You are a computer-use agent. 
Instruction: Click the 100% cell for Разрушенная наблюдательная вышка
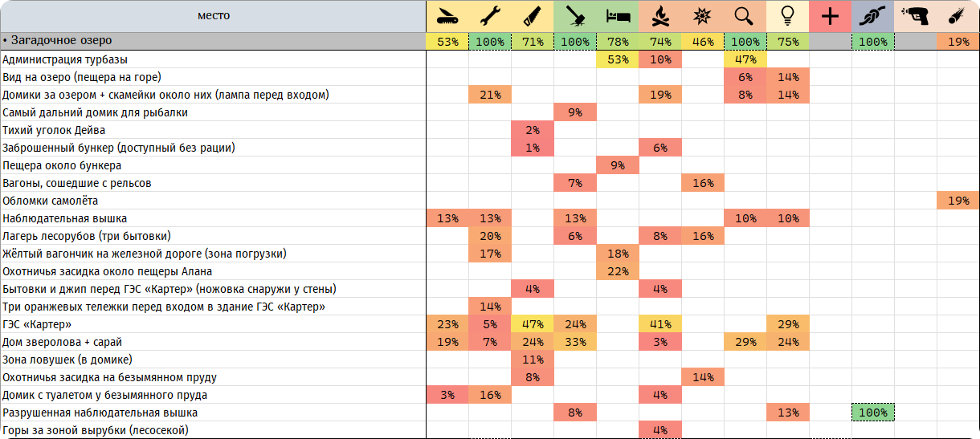(x=872, y=413)
